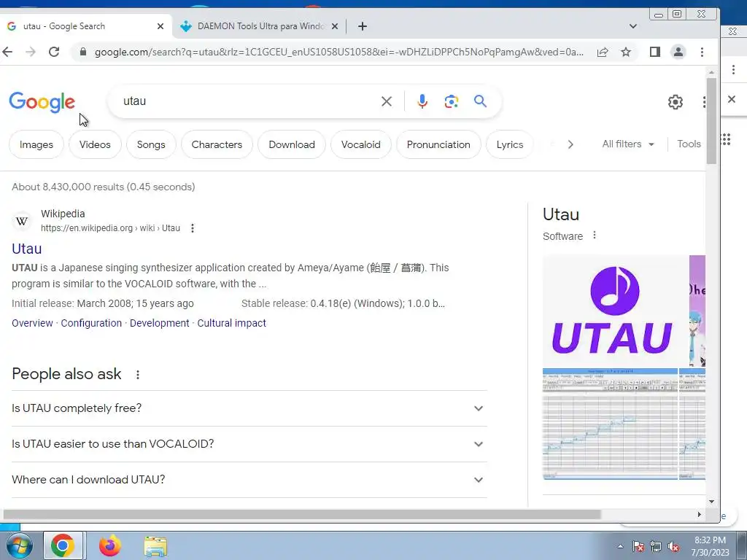Image resolution: width=747 pixels, height=560 pixels.
Task: Select the Vocaloid filter chip
Action: pos(360,144)
